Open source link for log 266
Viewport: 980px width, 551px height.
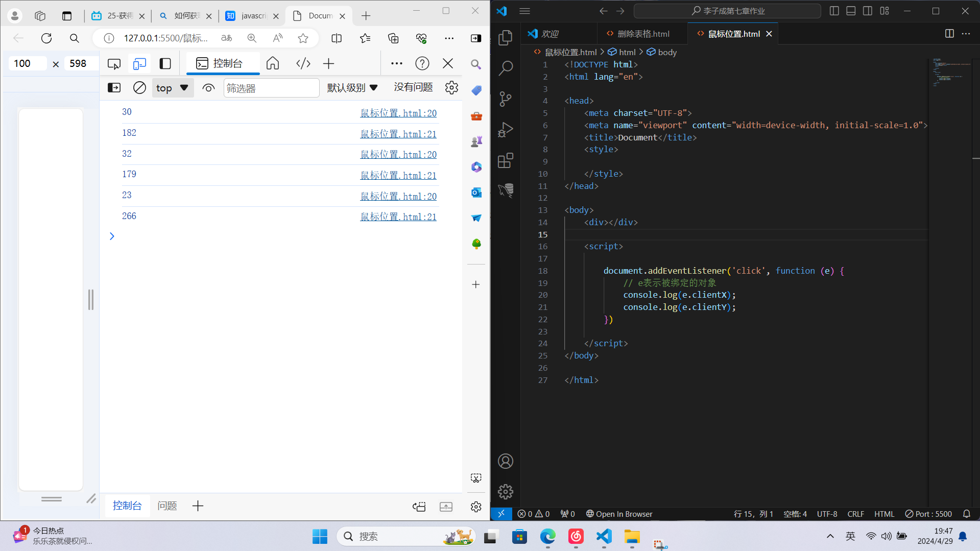tap(398, 217)
